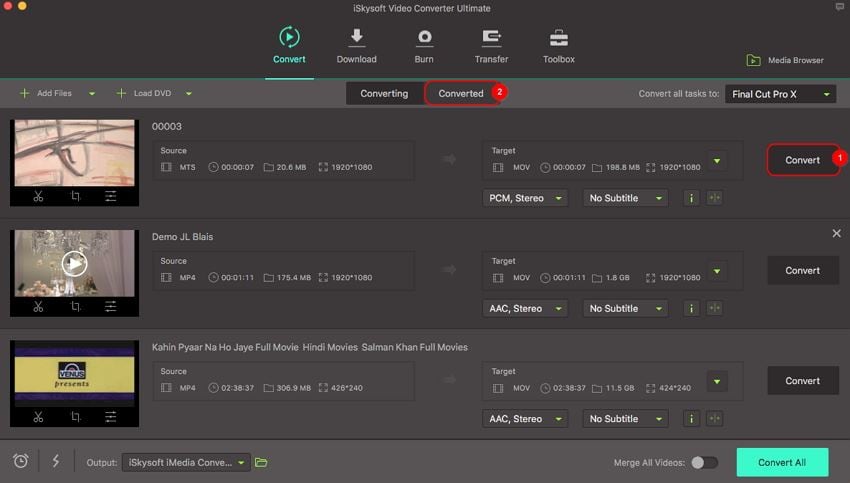Open No Subtitle dropdown for Demo JL Blais
Screen dimensions: 850x483
pos(625,308)
